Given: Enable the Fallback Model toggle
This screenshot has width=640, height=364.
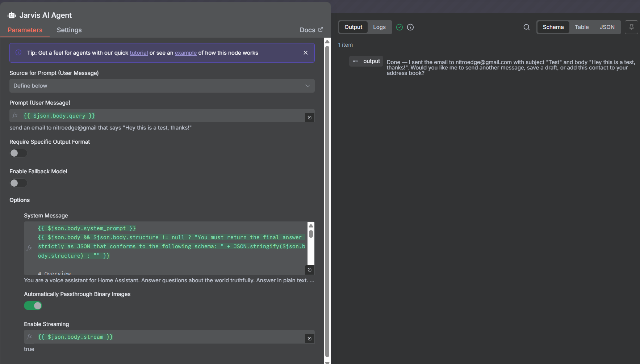Looking at the screenshot, I should [18, 183].
